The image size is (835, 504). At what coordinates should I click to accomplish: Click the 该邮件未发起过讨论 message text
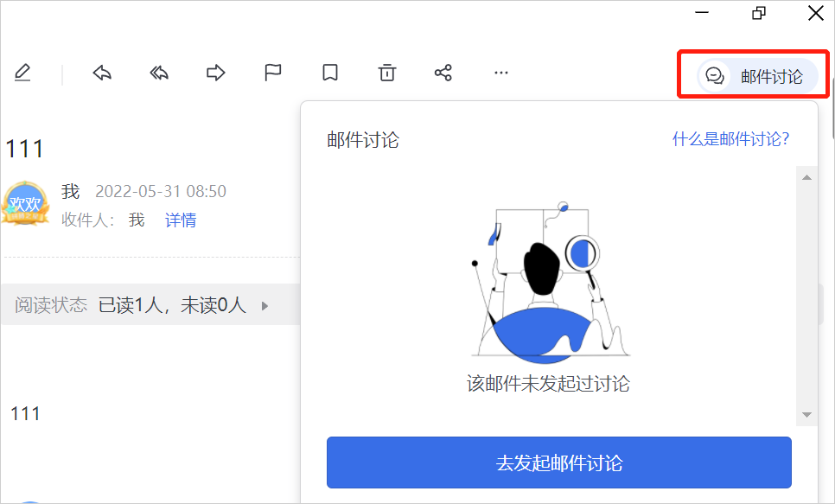pos(549,384)
